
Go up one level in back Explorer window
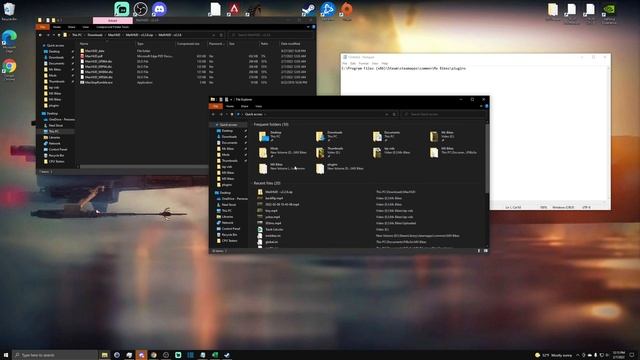pyautogui.click(x=59, y=35)
